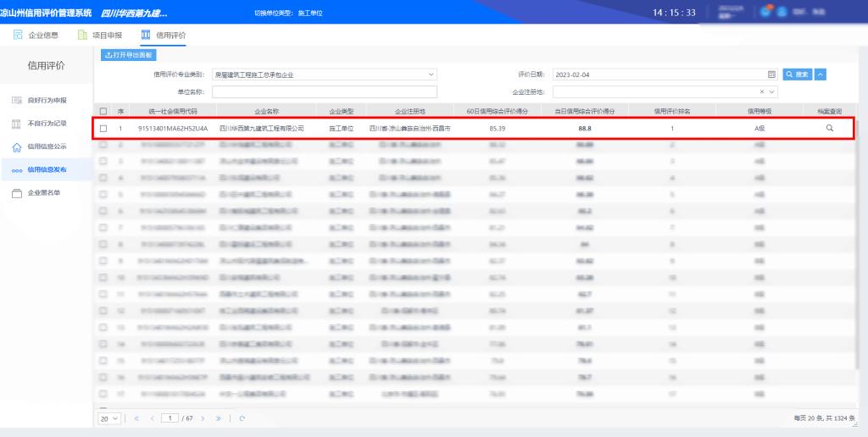The height and width of the screenshot is (437, 868).
Task: Click the 良好行为申报 sidebar icon
Action: click(x=17, y=100)
